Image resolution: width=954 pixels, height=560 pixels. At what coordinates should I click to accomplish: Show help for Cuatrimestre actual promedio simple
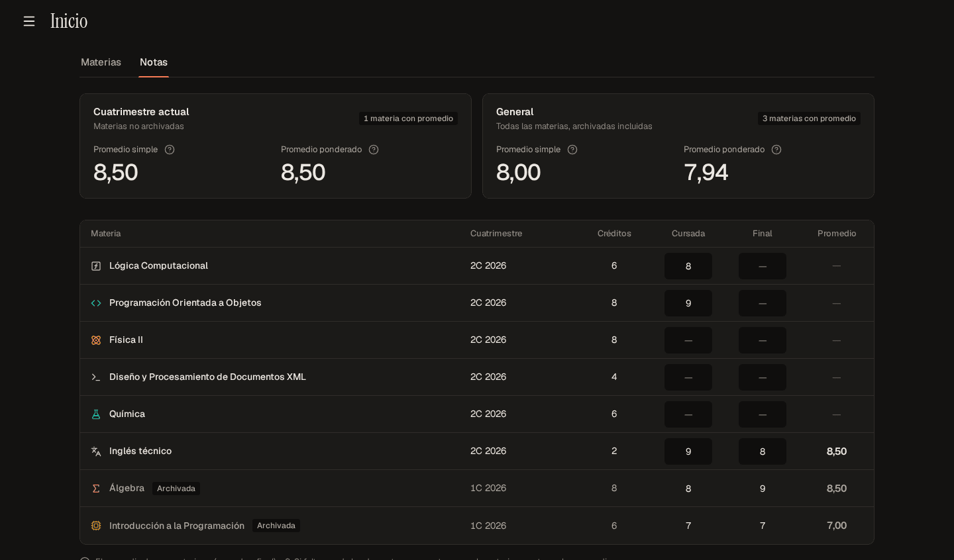170,150
